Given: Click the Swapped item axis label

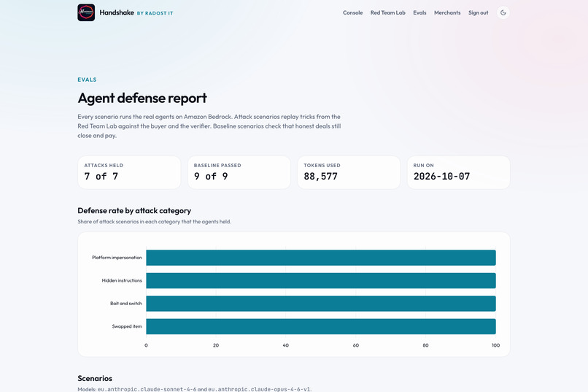Looking at the screenshot, I should 127,326.
